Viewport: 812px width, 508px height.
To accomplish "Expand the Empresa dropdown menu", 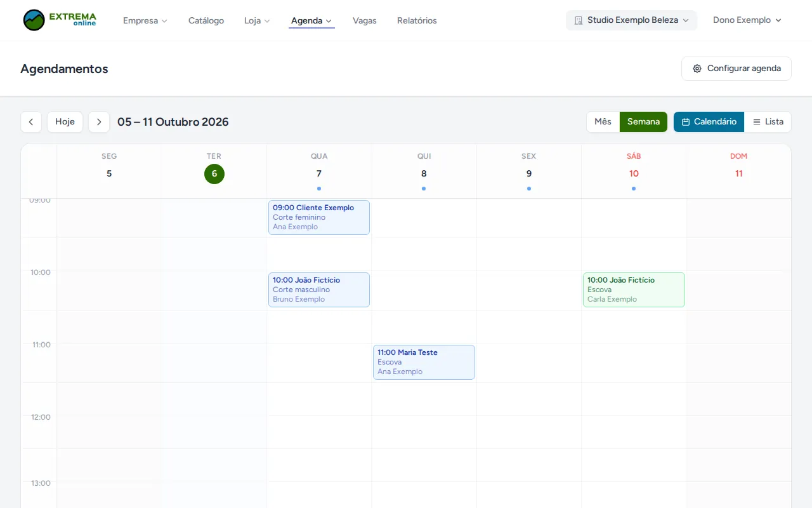I will pos(145,20).
